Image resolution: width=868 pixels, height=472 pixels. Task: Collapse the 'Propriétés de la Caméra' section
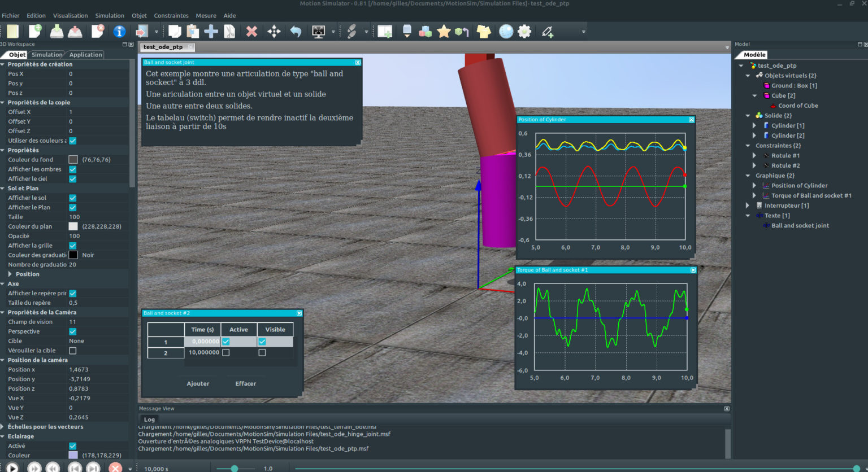pos(5,312)
